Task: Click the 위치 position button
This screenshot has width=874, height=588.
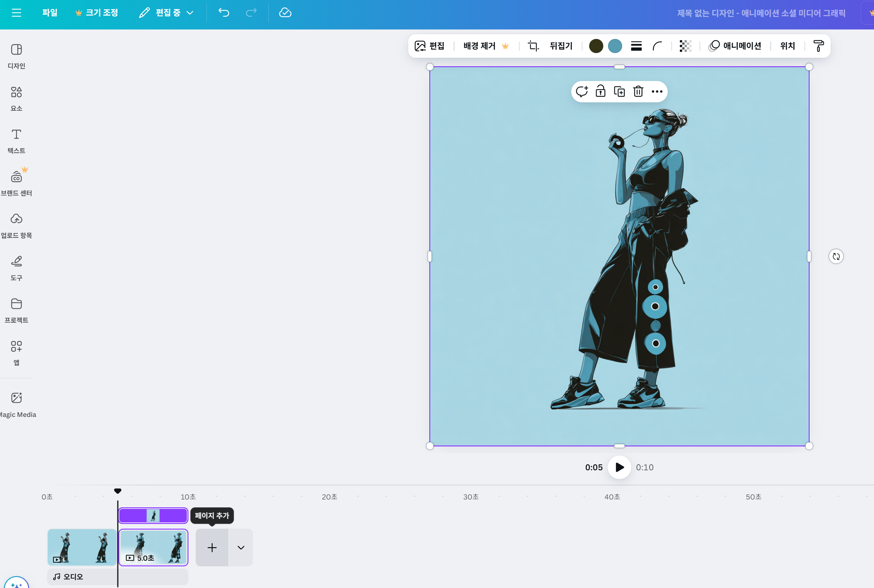Action: pos(787,46)
